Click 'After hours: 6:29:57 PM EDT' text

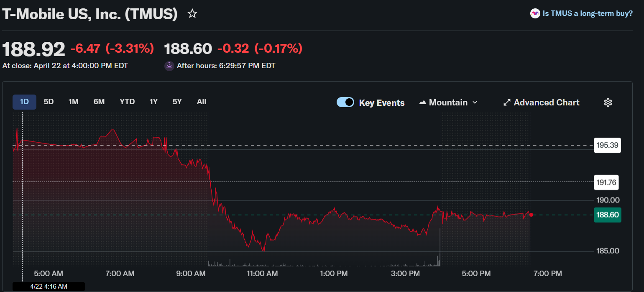[x=226, y=66]
